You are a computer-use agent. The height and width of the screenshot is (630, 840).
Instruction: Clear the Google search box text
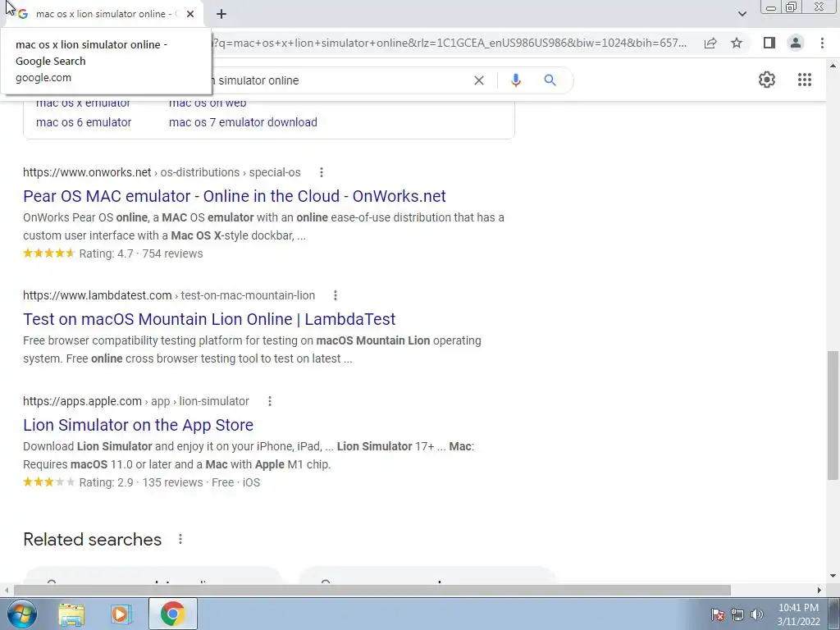[479, 80]
